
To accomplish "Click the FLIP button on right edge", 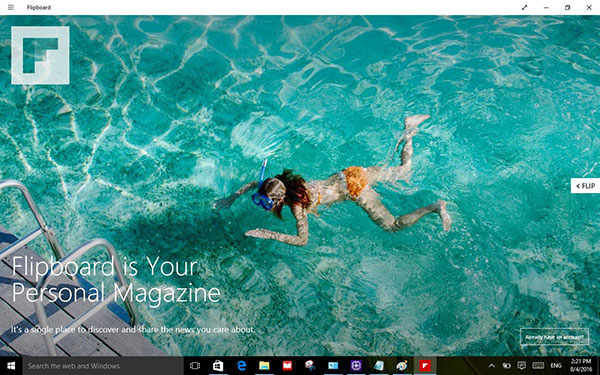I will (x=585, y=186).
